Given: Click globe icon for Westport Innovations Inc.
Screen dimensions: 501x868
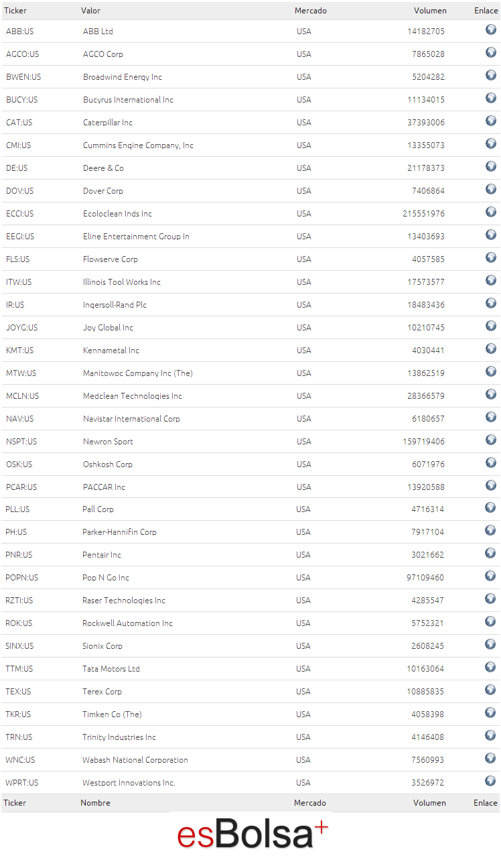Looking at the screenshot, I should click(x=490, y=781).
